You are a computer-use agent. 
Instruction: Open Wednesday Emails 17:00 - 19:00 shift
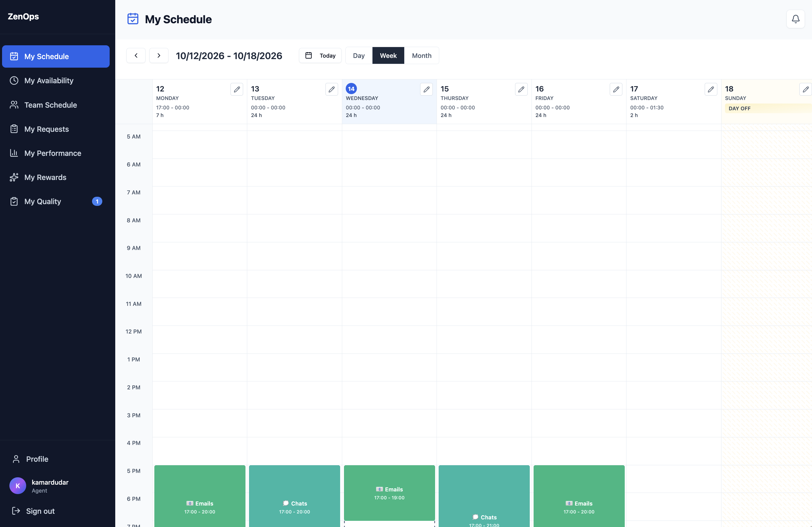coord(389,493)
